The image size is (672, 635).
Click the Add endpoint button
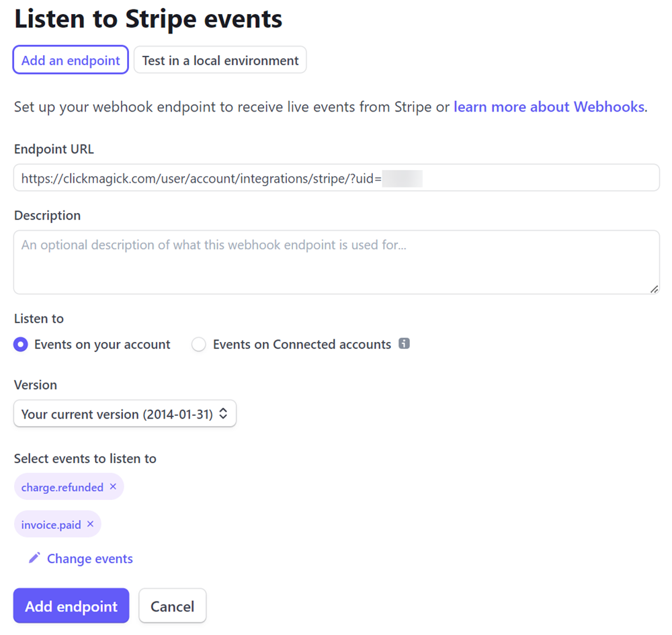[71, 606]
